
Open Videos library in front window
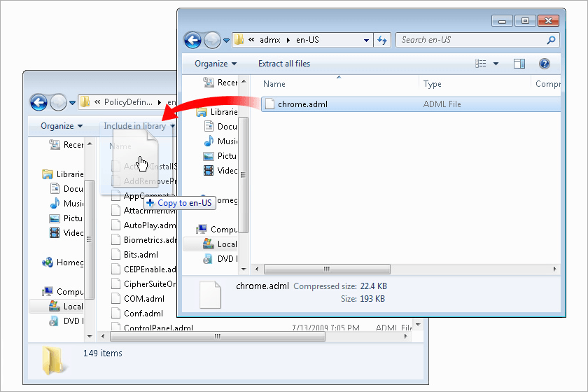[x=220, y=171]
